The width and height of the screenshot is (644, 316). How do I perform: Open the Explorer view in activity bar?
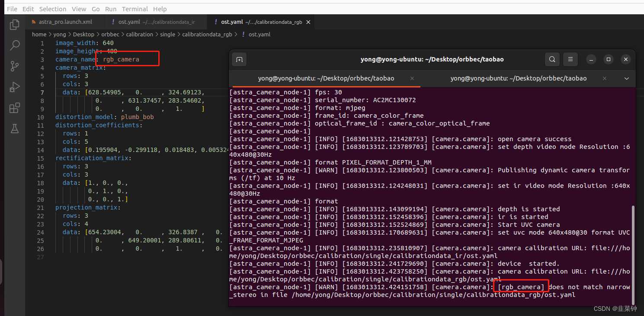(15, 25)
